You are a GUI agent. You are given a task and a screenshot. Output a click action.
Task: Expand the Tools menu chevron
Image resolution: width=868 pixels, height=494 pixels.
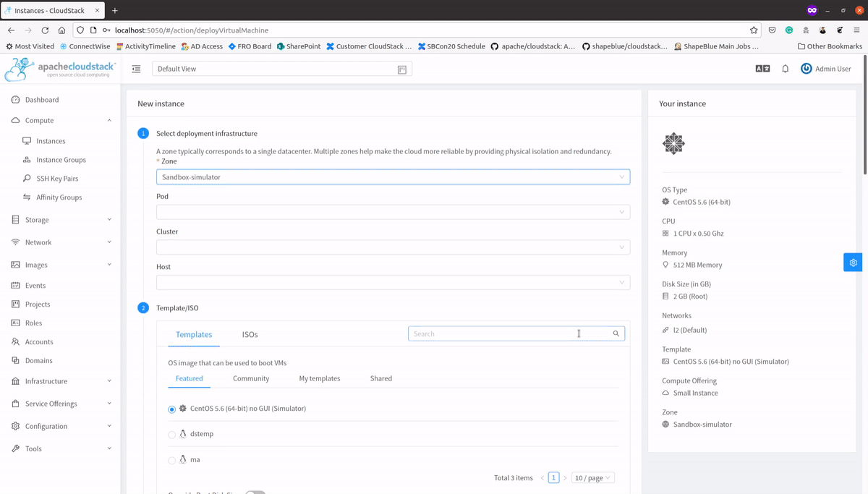point(109,448)
